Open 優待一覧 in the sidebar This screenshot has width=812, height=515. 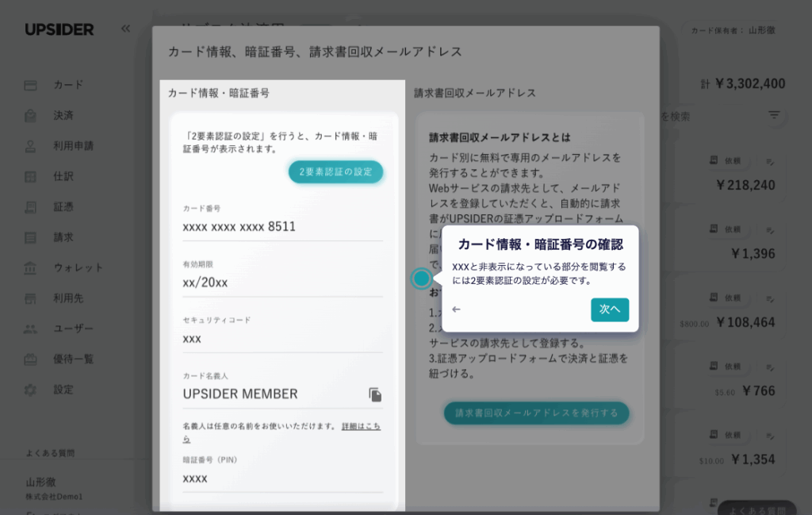click(74, 359)
